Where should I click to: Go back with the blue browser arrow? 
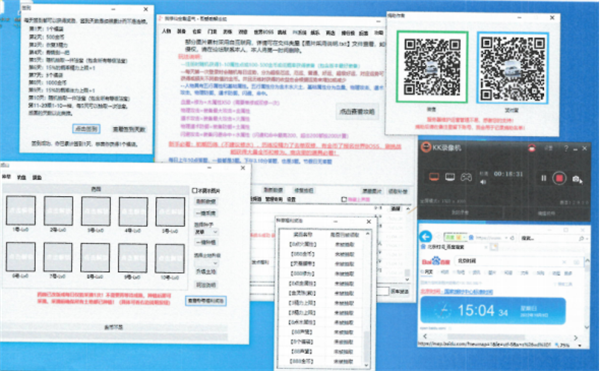426,237
